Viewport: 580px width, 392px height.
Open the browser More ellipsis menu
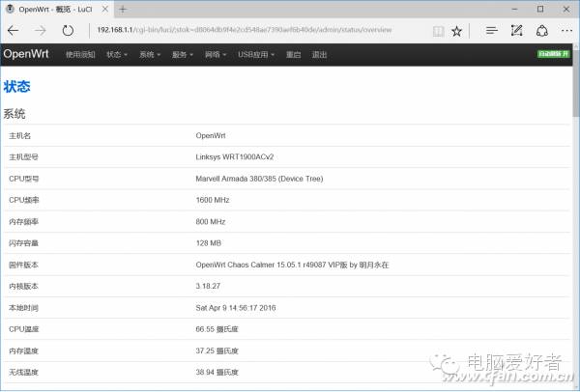[x=566, y=31]
